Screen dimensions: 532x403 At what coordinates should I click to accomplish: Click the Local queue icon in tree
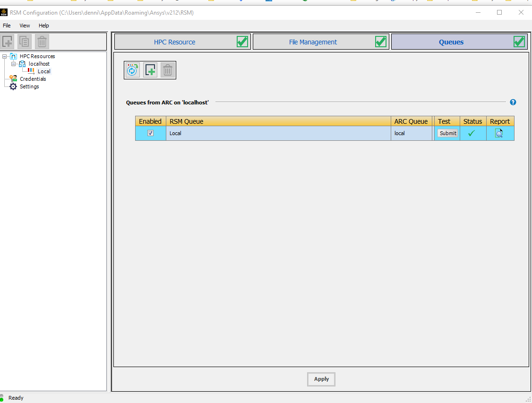[31, 71]
